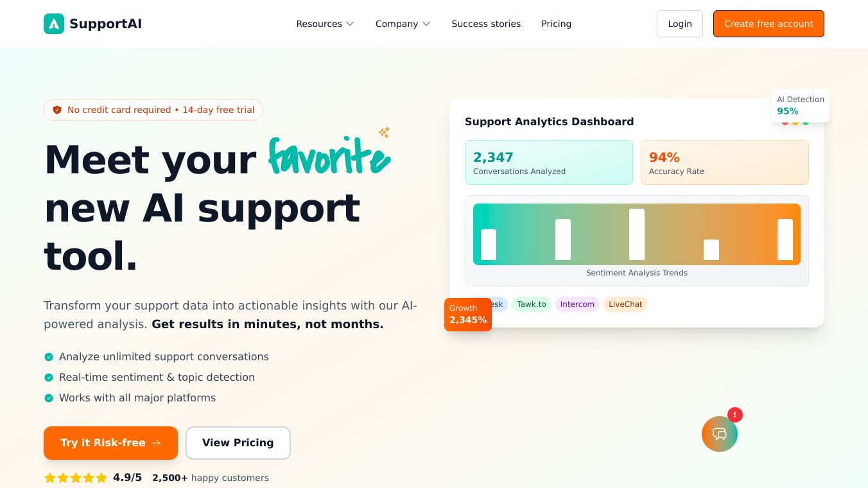Click the tallest bar in Sentiment chart

pyautogui.click(x=637, y=234)
